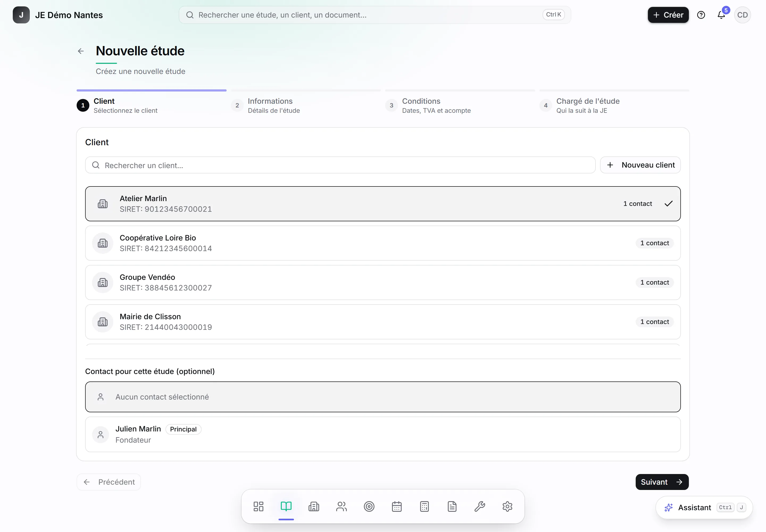The height and width of the screenshot is (532, 766).
Task: Click the building icon of Atelier Marlin
Action: [x=103, y=204]
